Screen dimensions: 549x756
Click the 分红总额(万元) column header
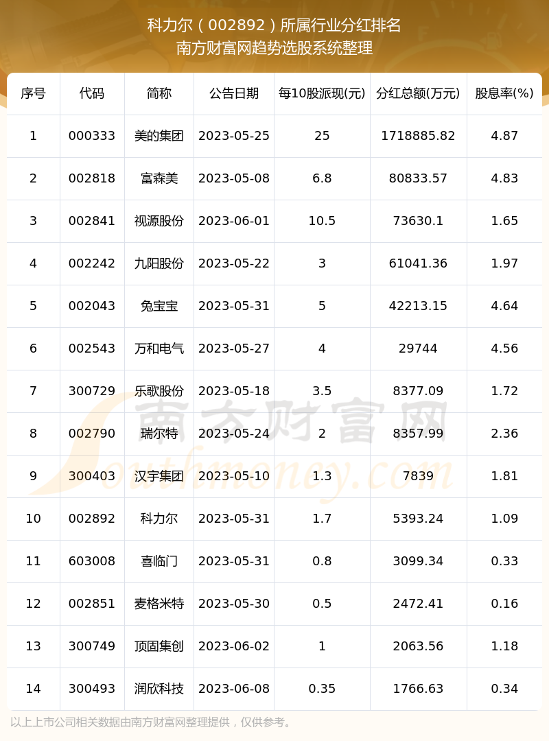418,93
